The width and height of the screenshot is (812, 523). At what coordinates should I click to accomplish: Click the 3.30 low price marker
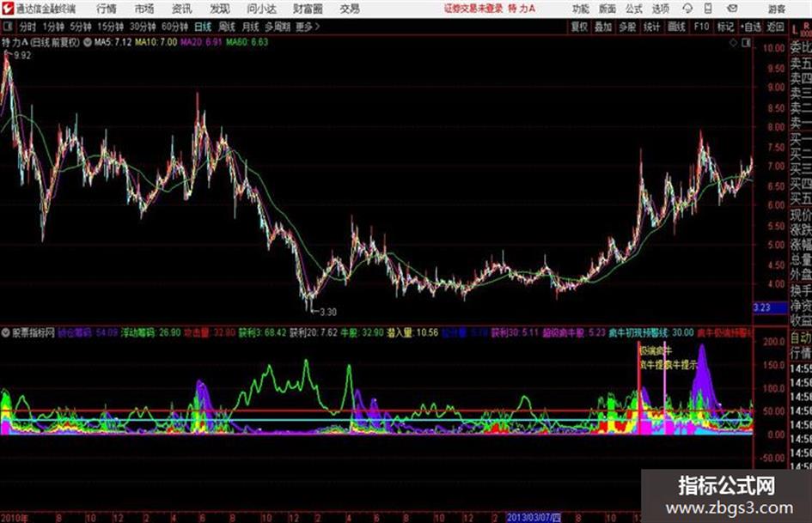point(327,313)
